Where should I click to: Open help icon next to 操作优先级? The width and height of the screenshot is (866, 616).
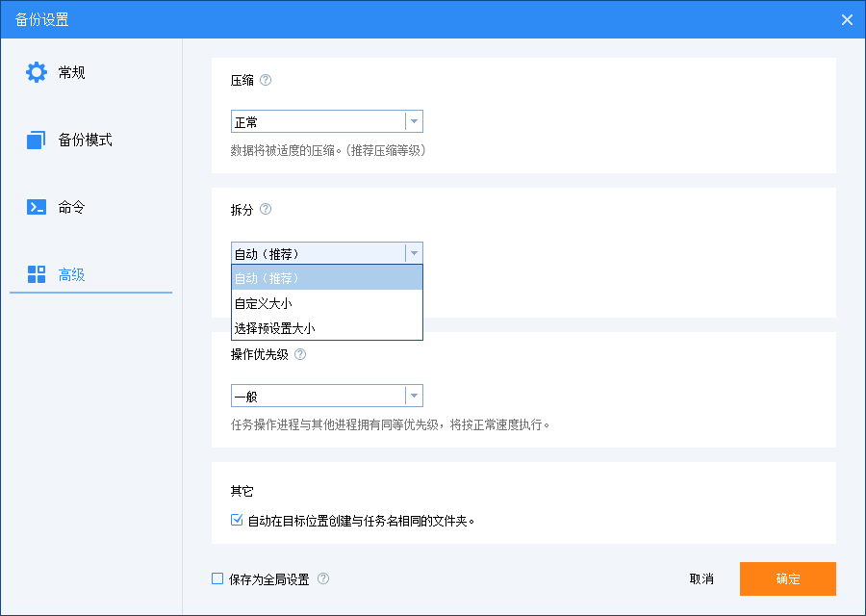tap(300, 354)
